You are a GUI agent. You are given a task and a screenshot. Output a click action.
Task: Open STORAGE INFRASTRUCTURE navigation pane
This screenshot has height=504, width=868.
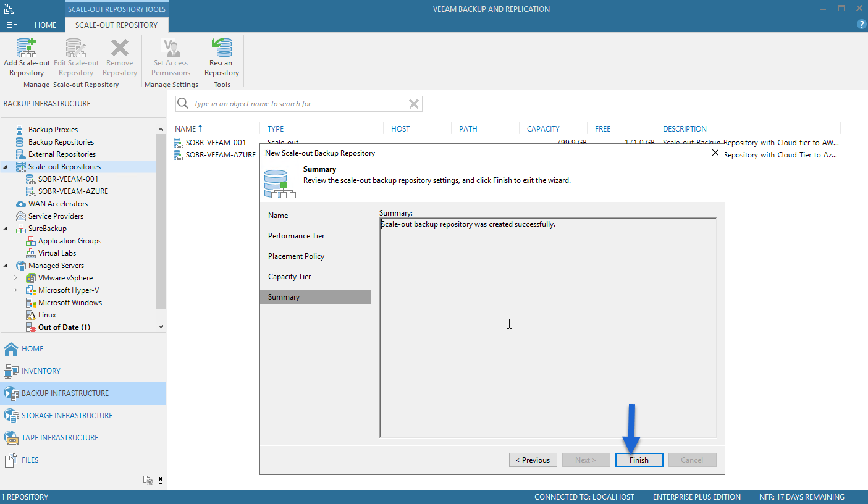83,416
